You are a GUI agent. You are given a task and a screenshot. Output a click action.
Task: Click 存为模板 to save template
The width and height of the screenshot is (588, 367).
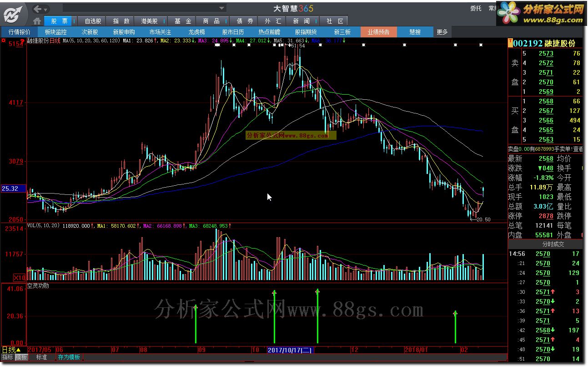point(69,357)
